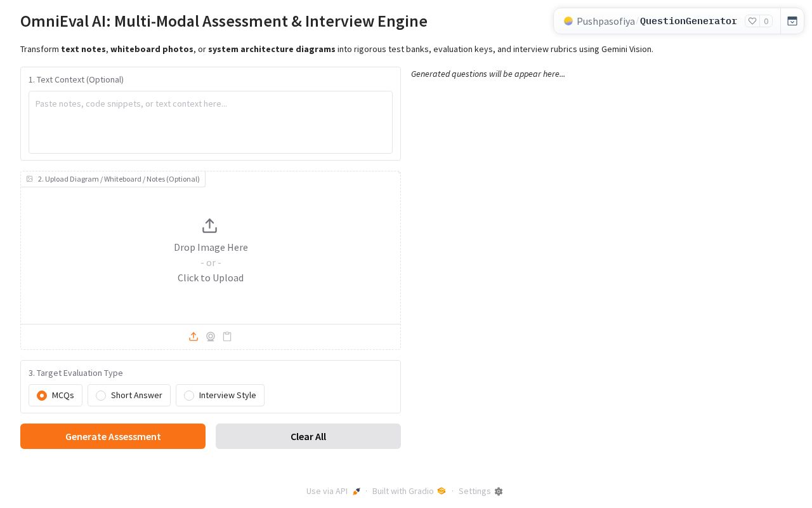The image size is (812, 508).
Task: Click the '3. Target Evaluation Type' label
Action: click(75, 373)
